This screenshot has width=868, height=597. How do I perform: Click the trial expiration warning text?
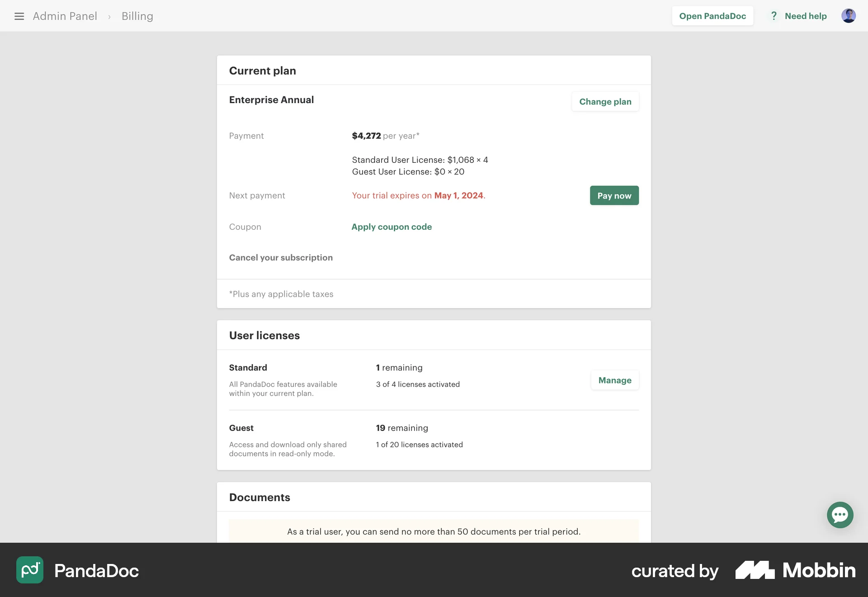[x=418, y=195]
